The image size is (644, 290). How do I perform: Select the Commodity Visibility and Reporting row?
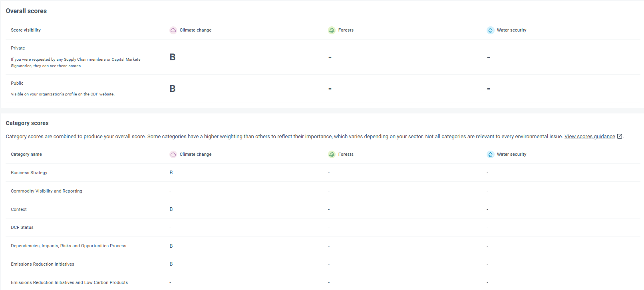[46, 191]
